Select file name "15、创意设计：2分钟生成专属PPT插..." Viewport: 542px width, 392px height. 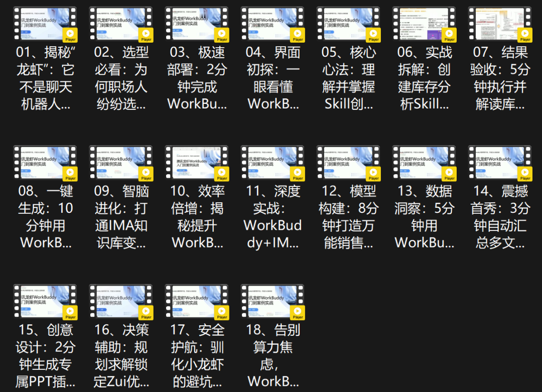45,356
